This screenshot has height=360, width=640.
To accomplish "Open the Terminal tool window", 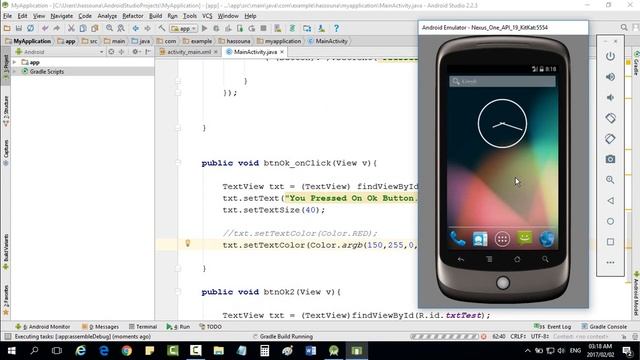I will [x=143, y=327].
